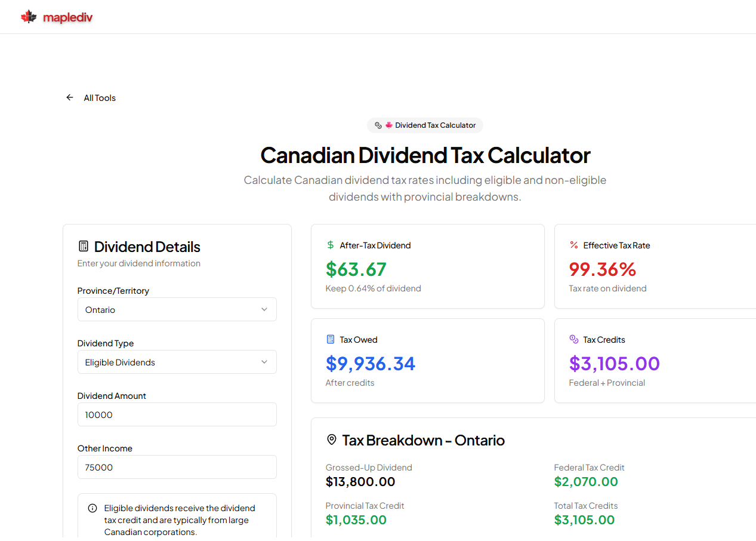
Task: Click the calculator icon beside Dividend Details
Action: point(84,246)
